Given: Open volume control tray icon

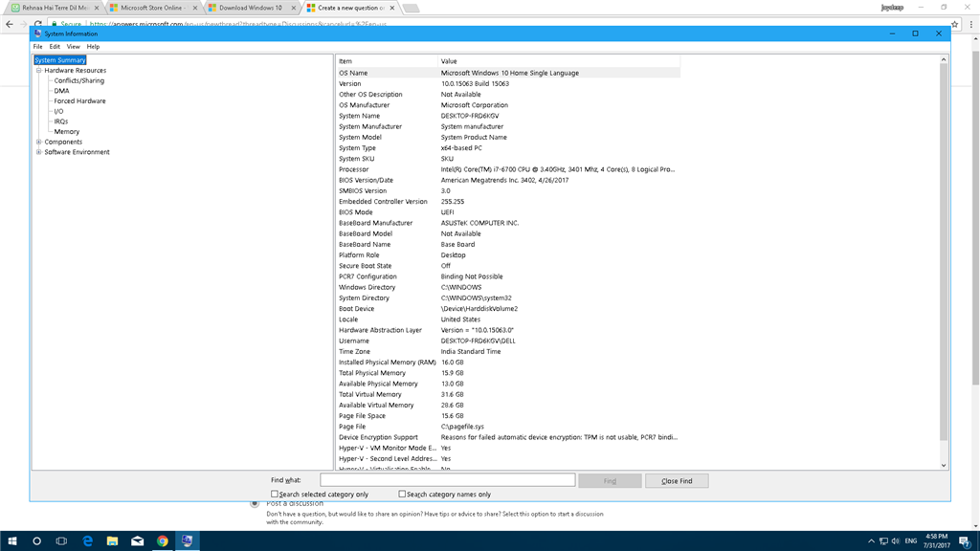Looking at the screenshot, I should (896, 541).
